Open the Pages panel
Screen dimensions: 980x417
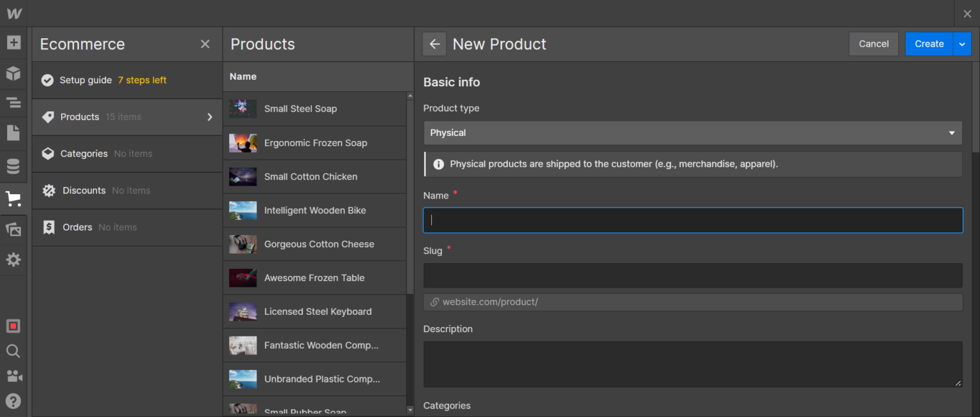13,132
